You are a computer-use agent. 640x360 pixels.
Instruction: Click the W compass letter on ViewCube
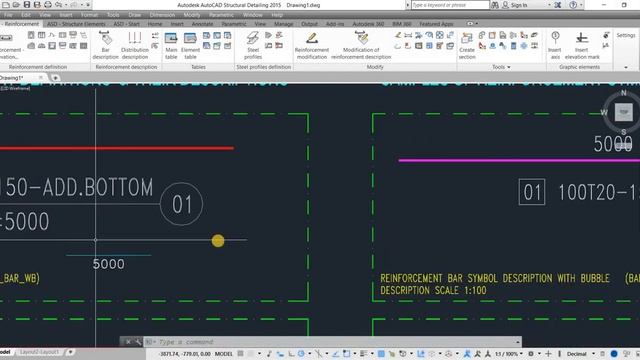click(604, 112)
